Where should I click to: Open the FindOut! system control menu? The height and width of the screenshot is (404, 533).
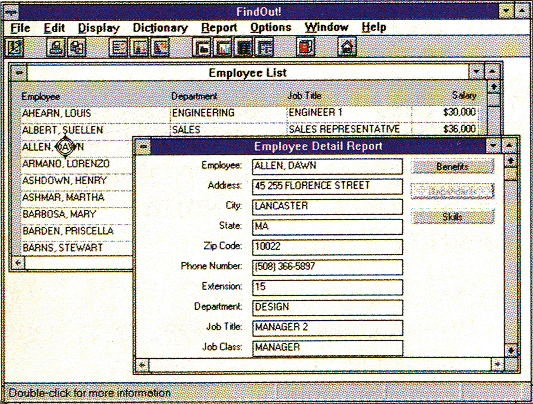11,12
